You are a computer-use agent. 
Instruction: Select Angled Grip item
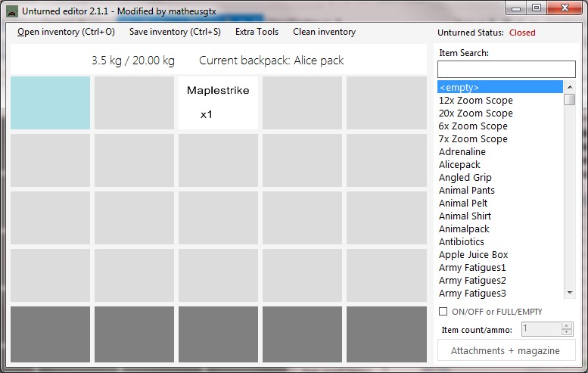click(x=465, y=177)
